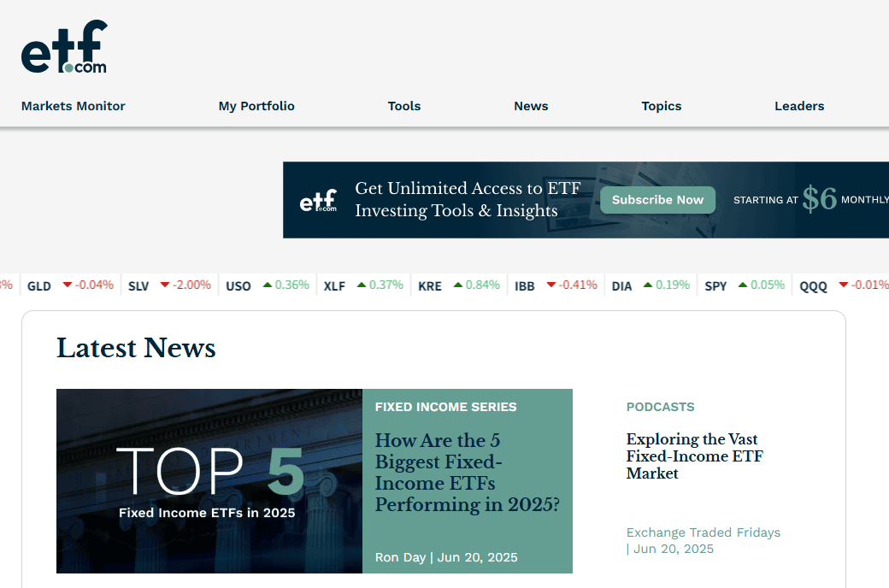Viewport: 889px width, 588px height.
Task: Click the etf.com logo inside the banner ad
Action: click(x=318, y=200)
